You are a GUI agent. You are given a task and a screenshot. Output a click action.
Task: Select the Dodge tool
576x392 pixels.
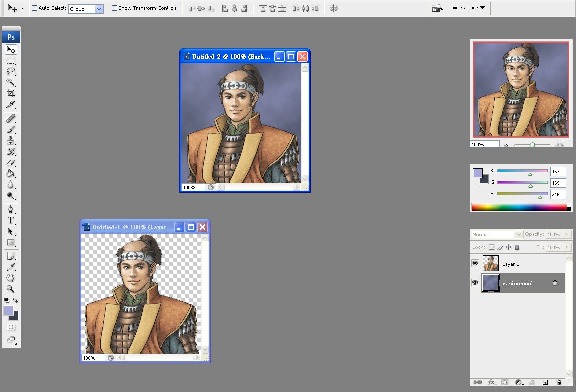11,196
